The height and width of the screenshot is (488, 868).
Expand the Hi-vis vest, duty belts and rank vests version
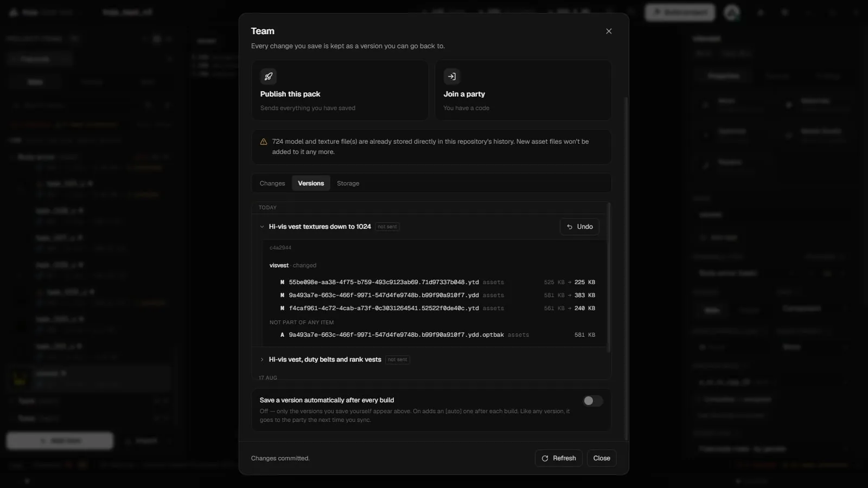click(262, 359)
